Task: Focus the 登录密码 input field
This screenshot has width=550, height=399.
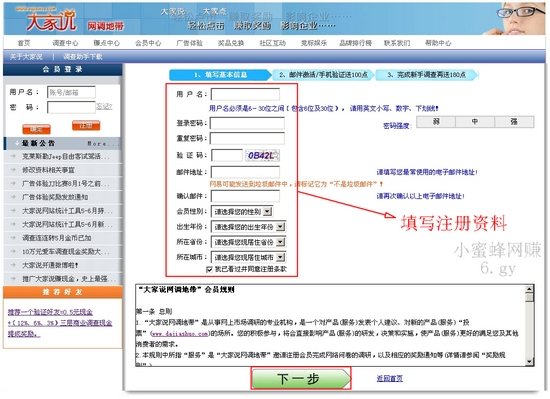Action: 247,123
